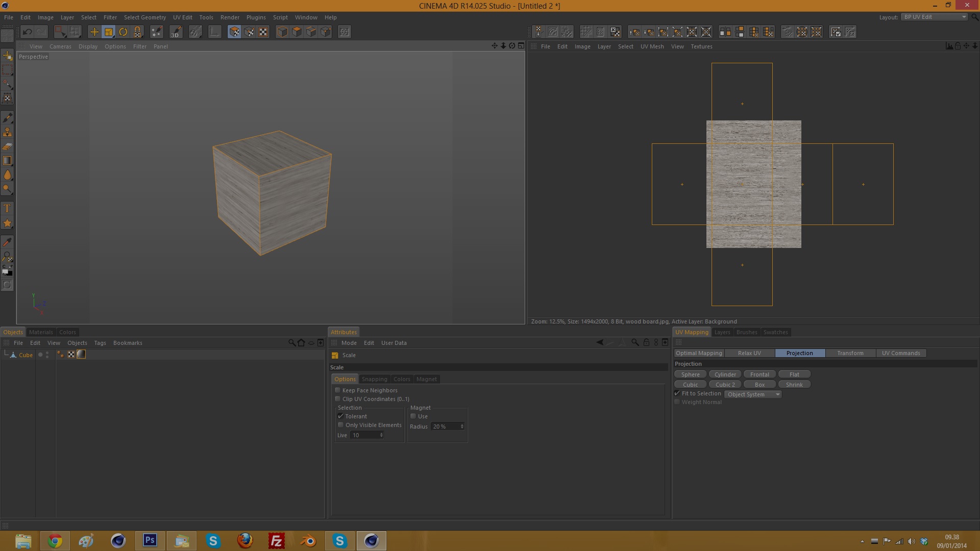Select the Text tool in left toolbar
This screenshot has width=980, height=551.
tap(7, 208)
